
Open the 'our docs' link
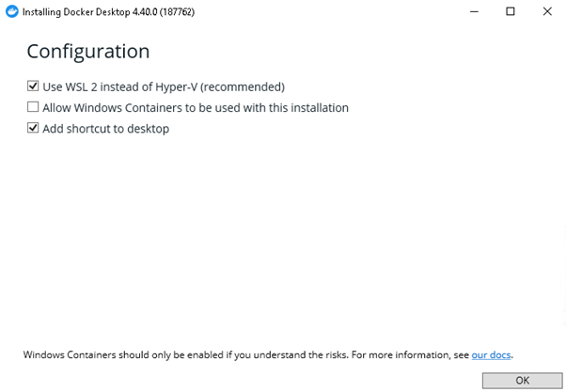(x=491, y=354)
